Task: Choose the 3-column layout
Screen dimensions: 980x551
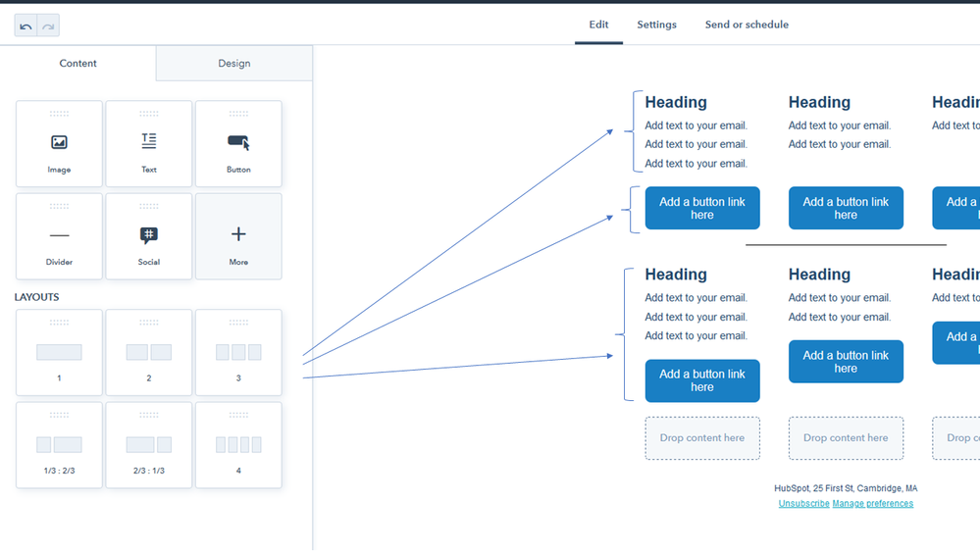Action: click(x=238, y=352)
